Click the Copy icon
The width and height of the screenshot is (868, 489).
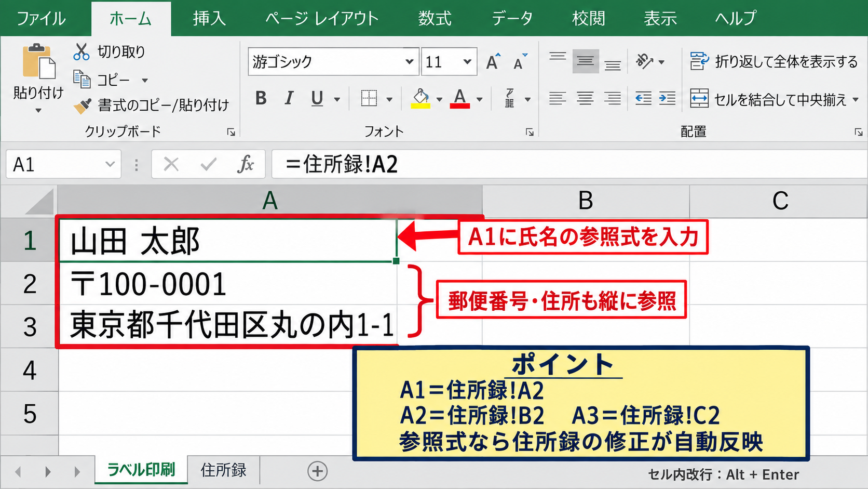82,79
